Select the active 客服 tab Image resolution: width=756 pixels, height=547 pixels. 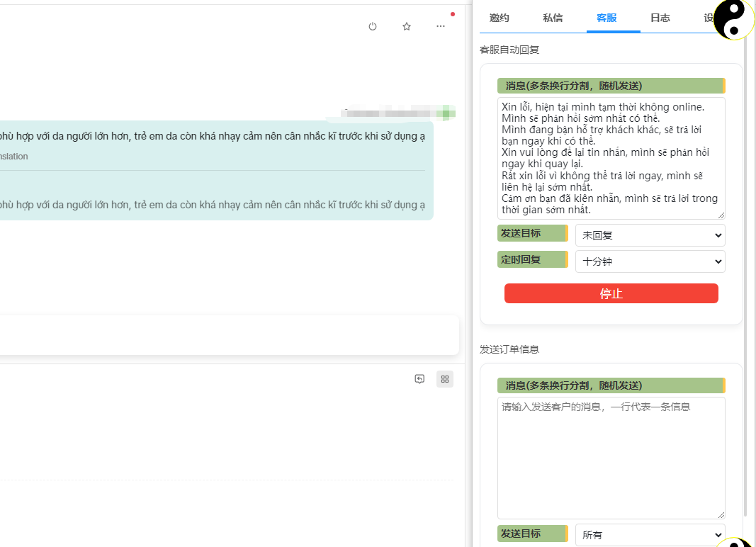pos(607,18)
